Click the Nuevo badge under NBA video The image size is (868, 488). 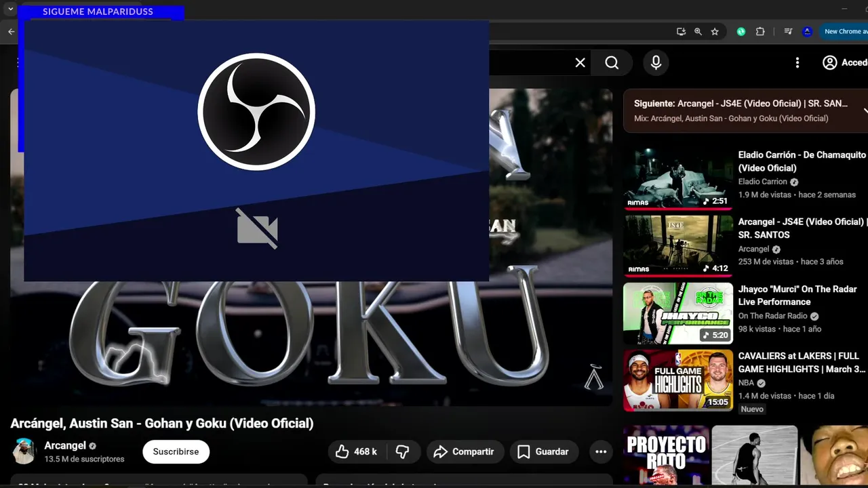(x=752, y=409)
